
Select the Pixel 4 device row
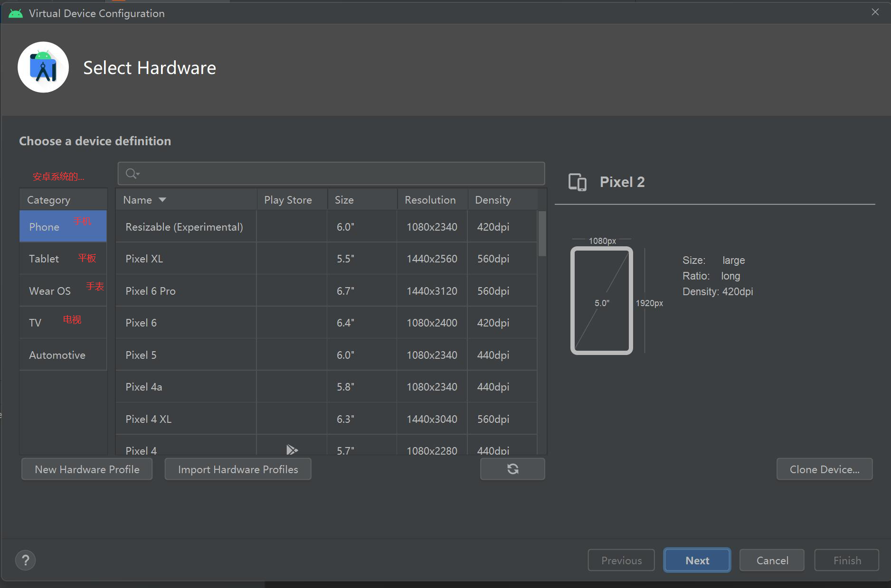(x=327, y=445)
